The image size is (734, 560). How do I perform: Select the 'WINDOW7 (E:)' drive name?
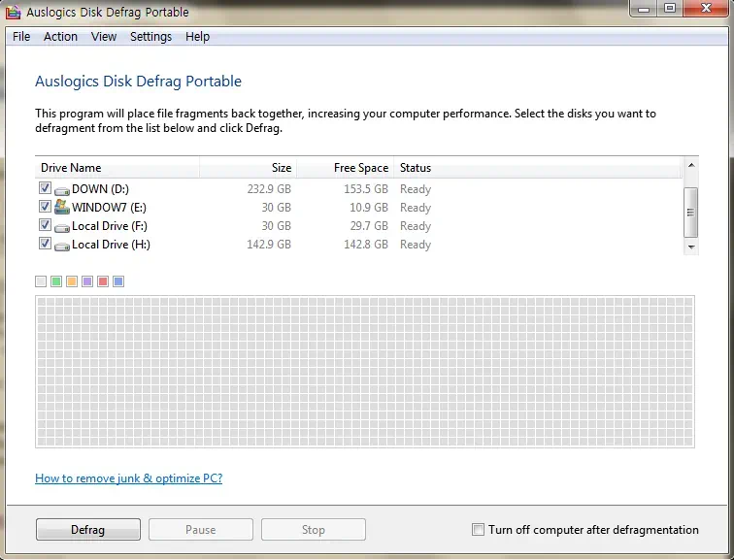(109, 208)
